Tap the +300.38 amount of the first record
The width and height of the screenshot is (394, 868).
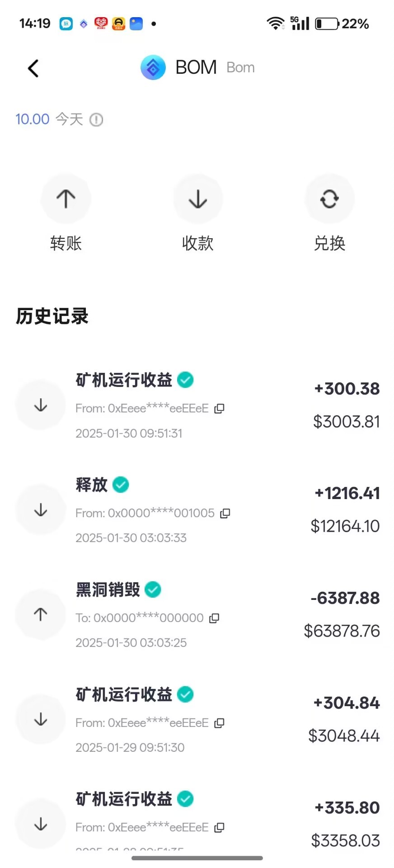pyautogui.click(x=347, y=389)
